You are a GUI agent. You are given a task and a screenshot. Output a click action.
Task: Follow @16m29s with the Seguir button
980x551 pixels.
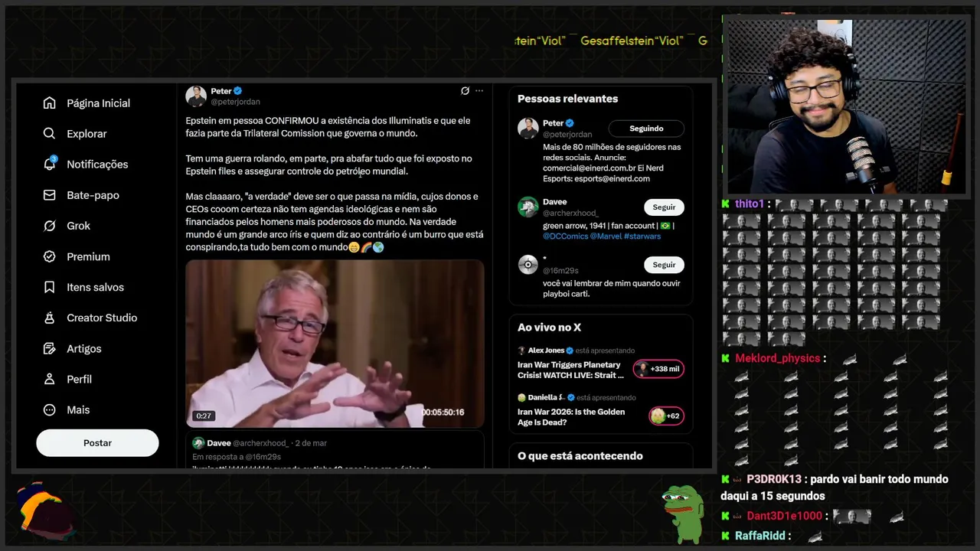664,265
